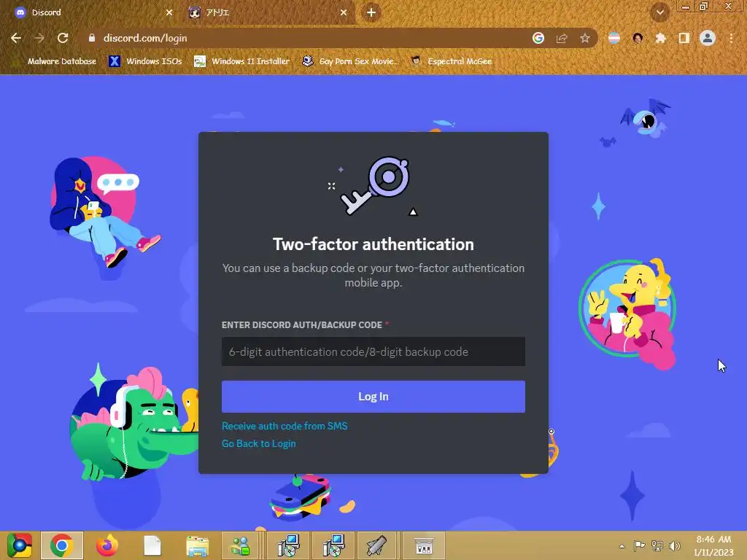Click the address bar URL discord.com/login
The height and width of the screenshot is (560, 747).
tap(145, 38)
